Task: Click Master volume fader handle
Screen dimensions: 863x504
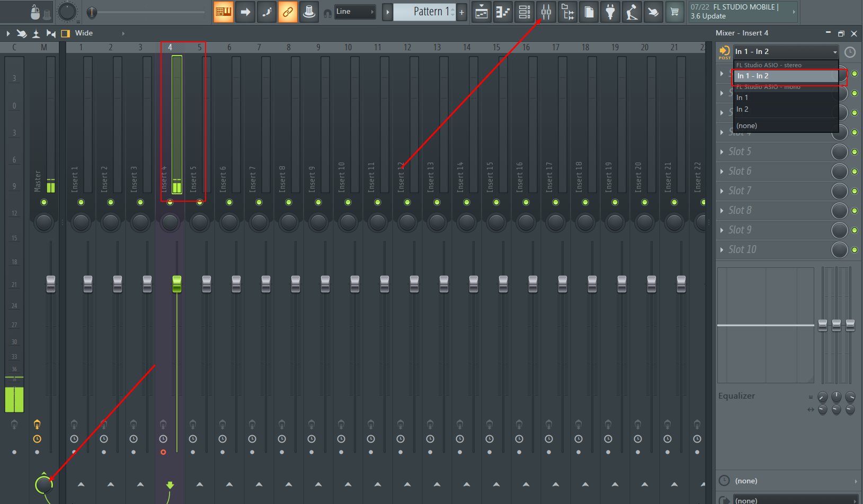Action: click(x=51, y=284)
